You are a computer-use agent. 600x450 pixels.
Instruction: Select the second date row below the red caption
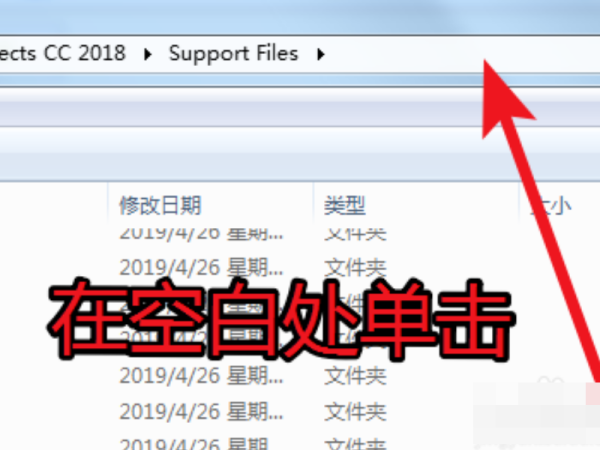coord(201,412)
